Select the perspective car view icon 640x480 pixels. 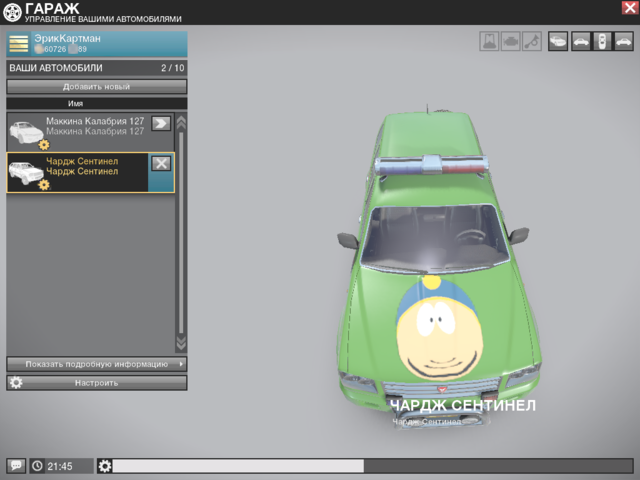click(556, 41)
